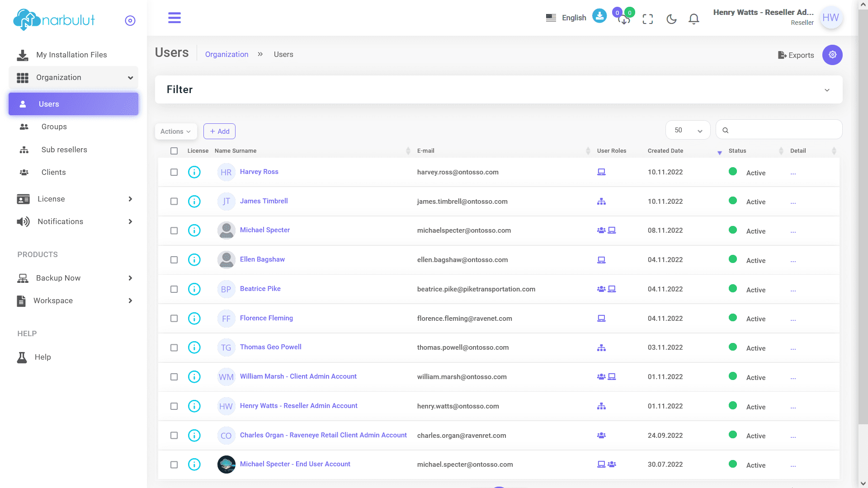Select checkbox for Ellen Bagshaw
Image resolution: width=868 pixels, height=488 pixels.
click(x=174, y=260)
